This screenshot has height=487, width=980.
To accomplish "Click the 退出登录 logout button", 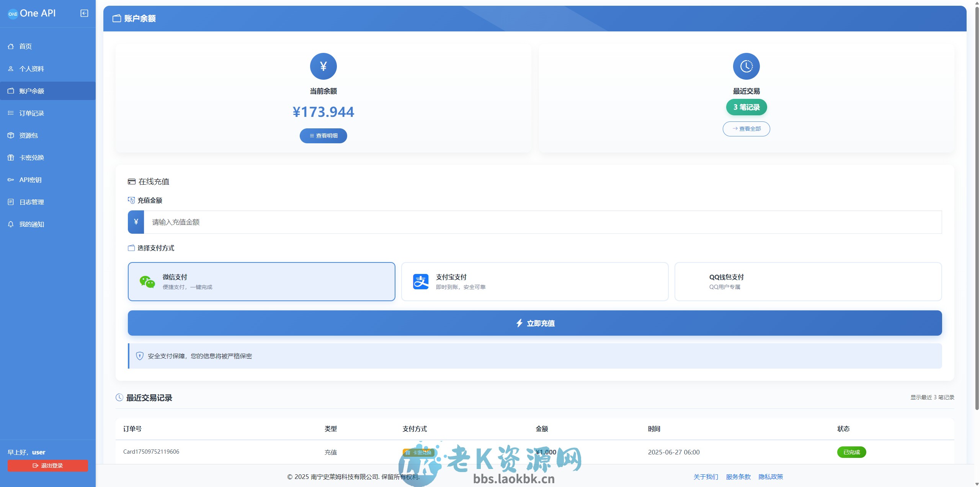I will (x=47, y=466).
